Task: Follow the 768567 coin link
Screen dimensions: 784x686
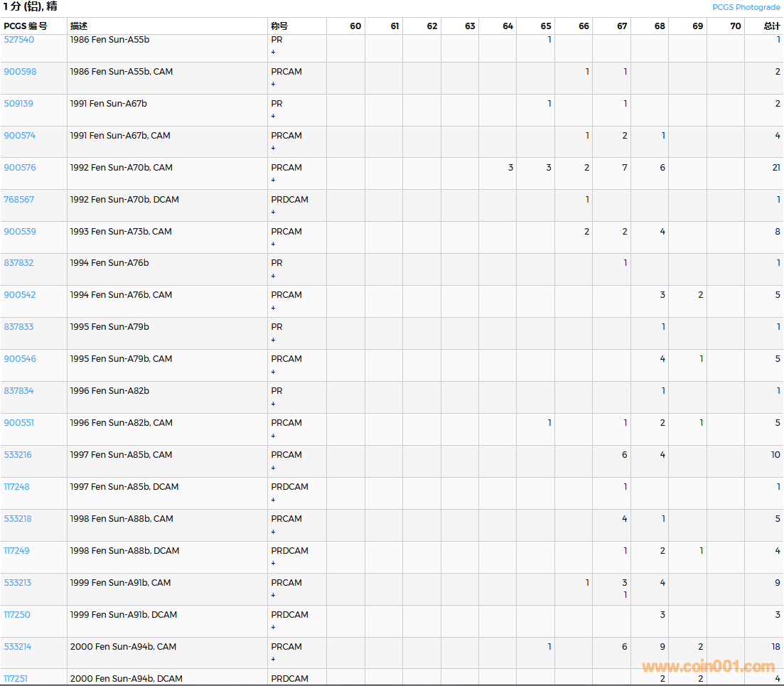Action: tap(19, 200)
